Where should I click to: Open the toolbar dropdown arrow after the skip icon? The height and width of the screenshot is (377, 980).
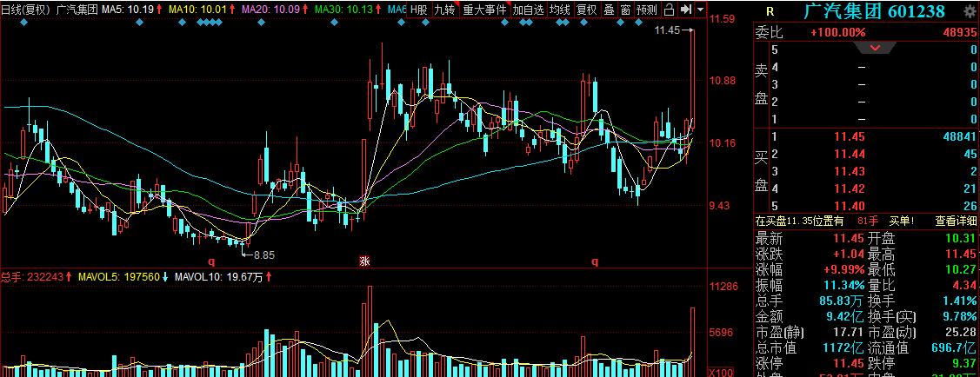pos(700,10)
